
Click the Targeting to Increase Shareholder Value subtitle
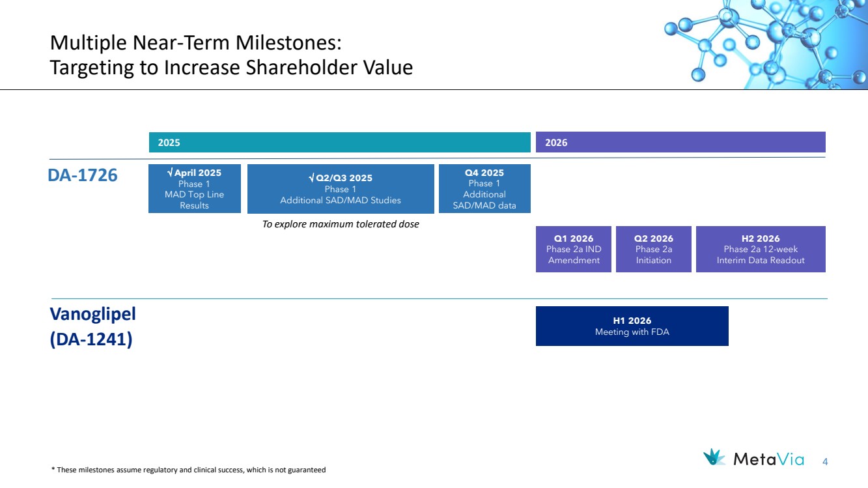[231, 67]
